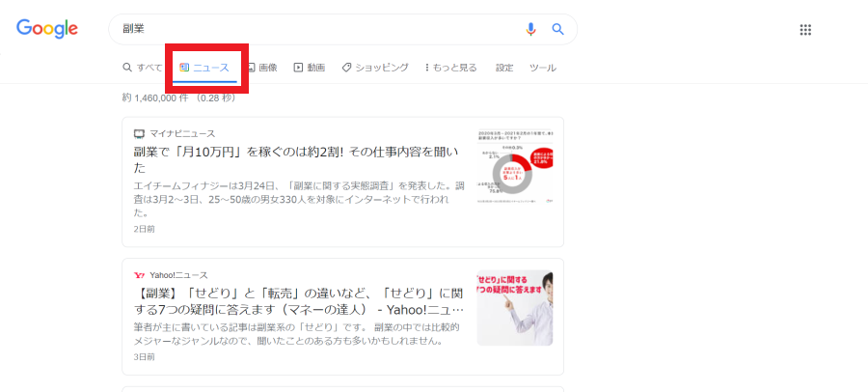Expand the もっと見る menu
868x392 pixels.
pos(450,68)
